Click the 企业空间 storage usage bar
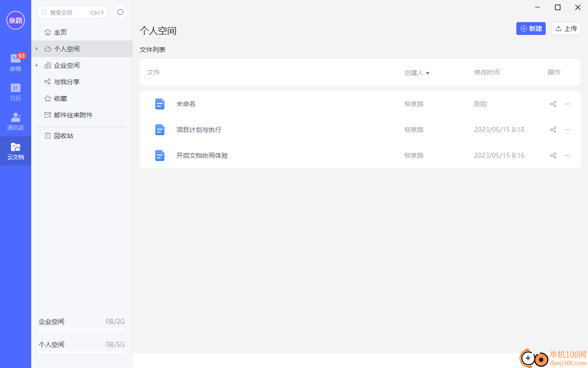 click(x=82, y=329)
